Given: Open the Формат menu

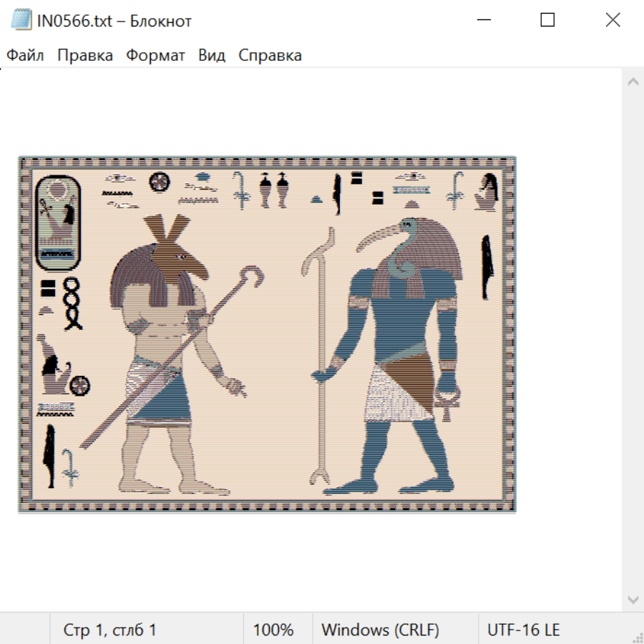Looking at the screenshot, I should pyautogui.click(x=155, y=56).
